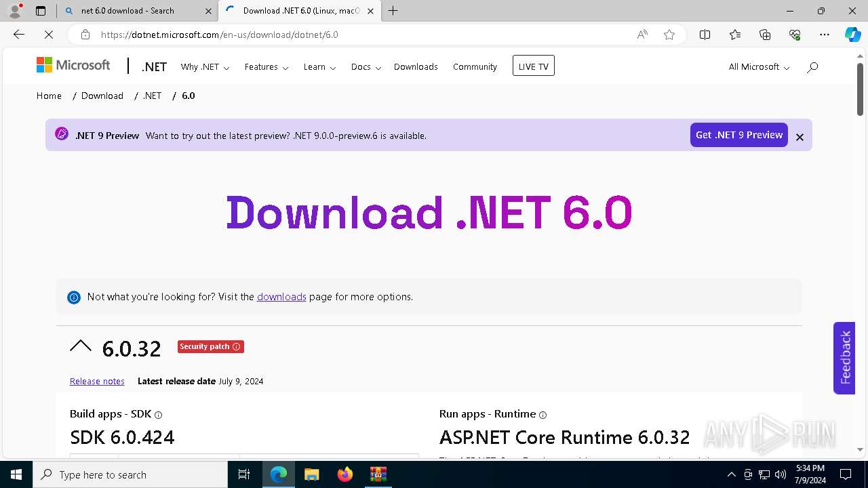Click info icon next to Run apps - Runtime

542,415
